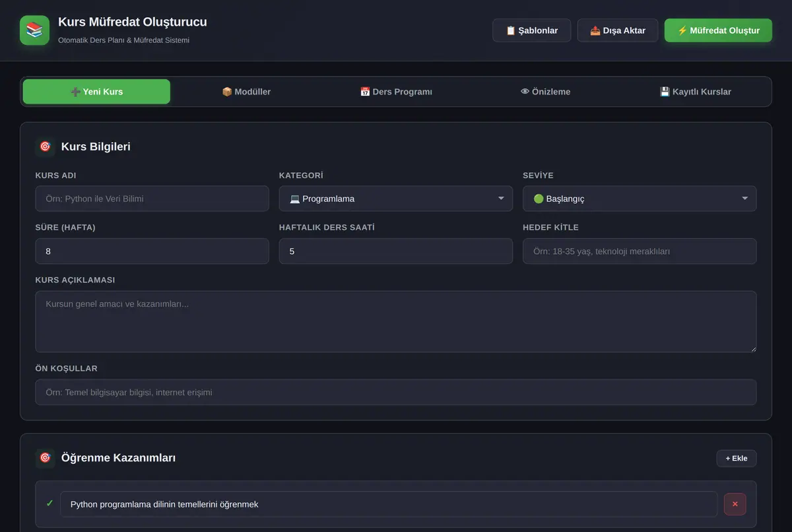Click the Dışa Aktar export button
The image size is (792, 532).
(618, 30)
